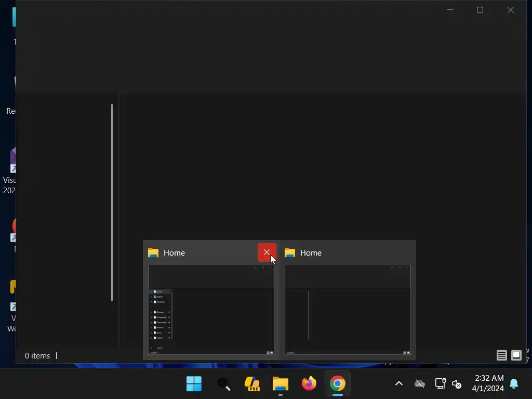Image resolution: width=532 pixels, height=399 pixels.
Task: Launch Firefox from the taskbar
Action: point(309,384)
